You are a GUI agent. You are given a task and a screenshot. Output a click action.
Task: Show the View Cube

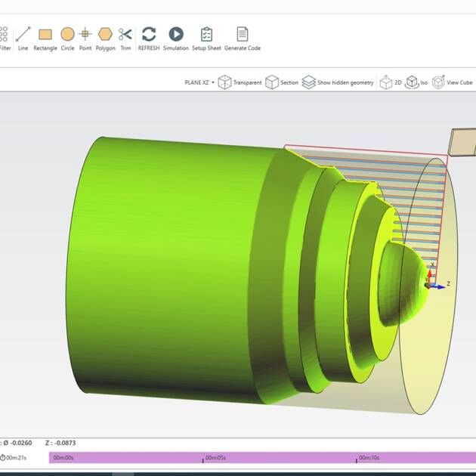click(x=452, y=82)
